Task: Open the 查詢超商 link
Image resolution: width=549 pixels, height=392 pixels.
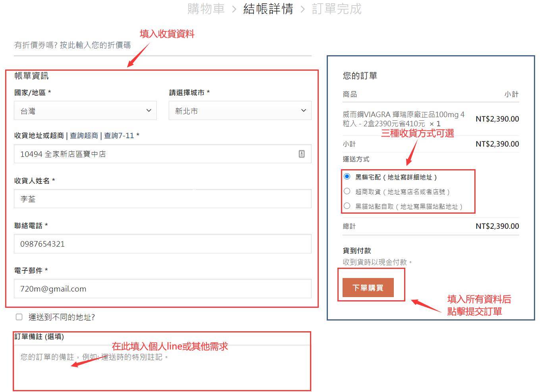Action: click(84, 135)
